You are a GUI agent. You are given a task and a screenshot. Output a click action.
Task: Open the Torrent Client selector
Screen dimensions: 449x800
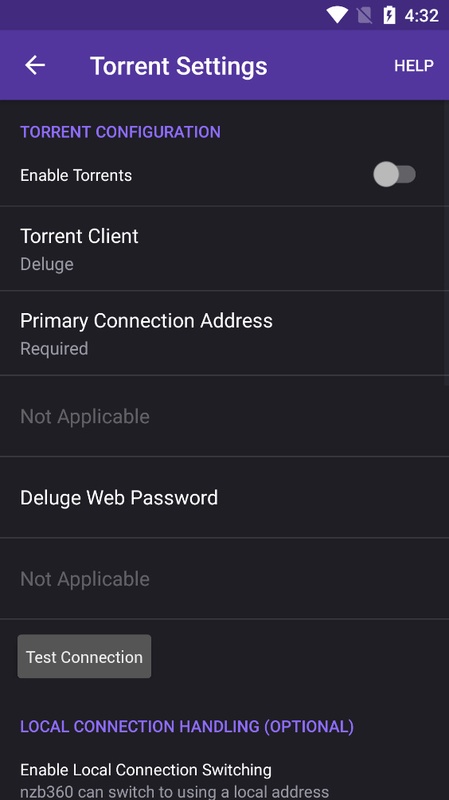pyautogui.click(x=224, y=248)
